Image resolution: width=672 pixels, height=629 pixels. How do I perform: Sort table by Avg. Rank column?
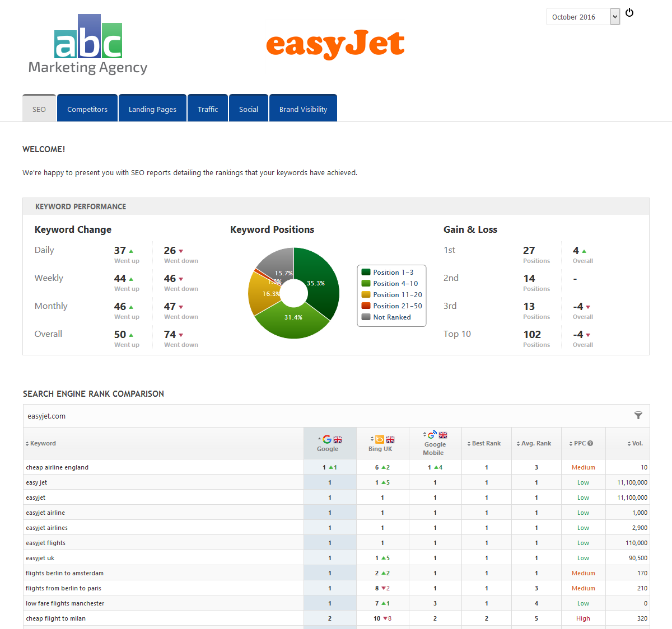pos(534,443)
